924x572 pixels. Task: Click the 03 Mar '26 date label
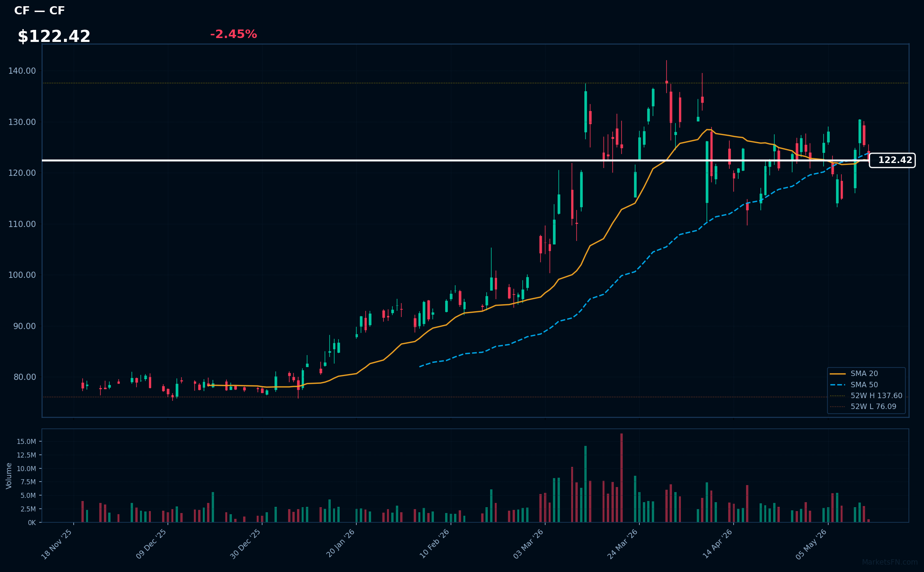528,544
